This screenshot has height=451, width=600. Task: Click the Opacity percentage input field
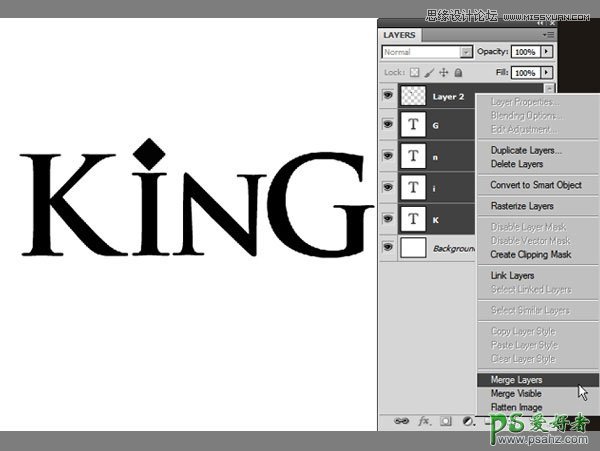point(525,52)
